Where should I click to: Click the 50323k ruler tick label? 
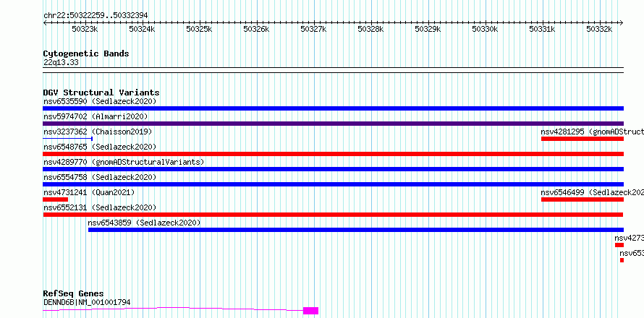pos(85,29)
